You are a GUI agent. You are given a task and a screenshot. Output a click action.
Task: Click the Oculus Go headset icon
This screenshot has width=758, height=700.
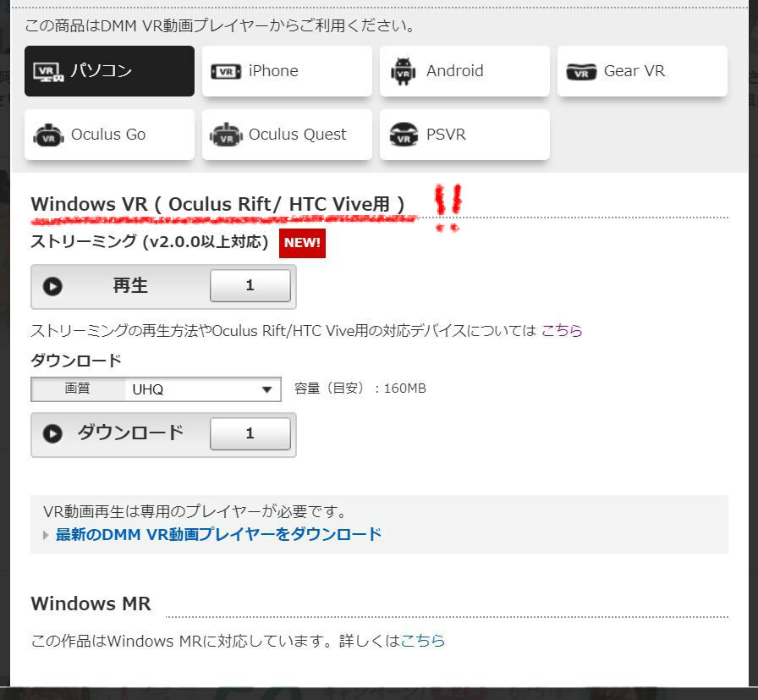pos(48,135)
